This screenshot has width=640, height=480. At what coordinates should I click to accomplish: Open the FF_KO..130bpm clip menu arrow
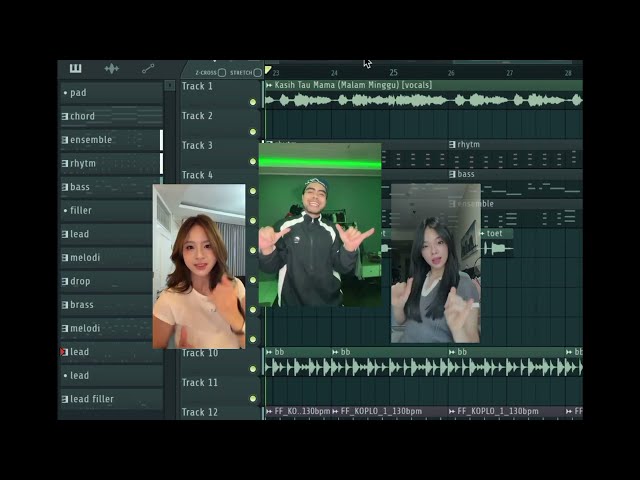coord(269,411)
